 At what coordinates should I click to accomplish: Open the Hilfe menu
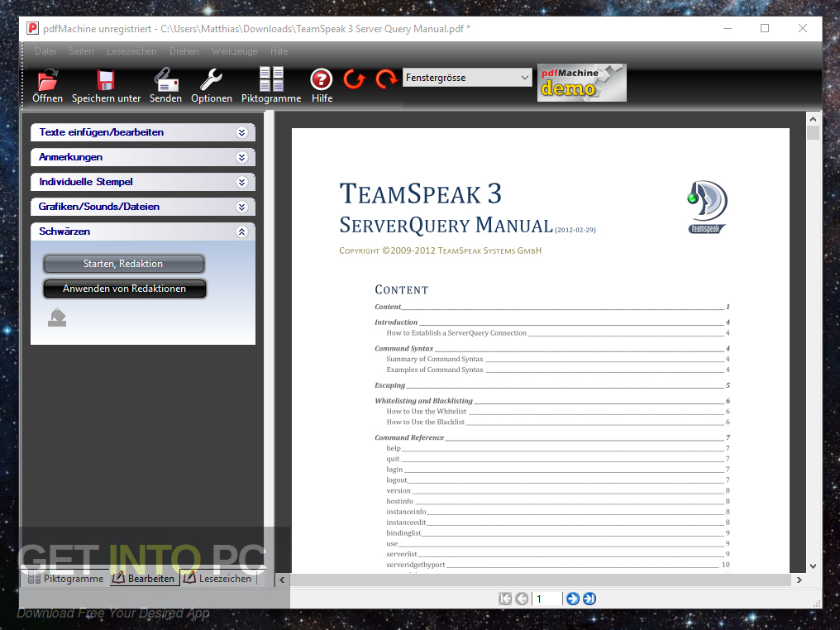[279, 51]
